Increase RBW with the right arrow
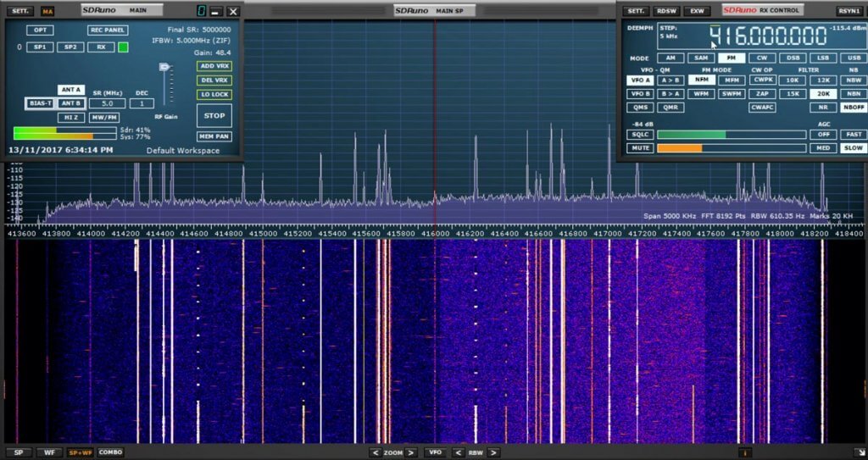868x460 pixels. point(494,452)
